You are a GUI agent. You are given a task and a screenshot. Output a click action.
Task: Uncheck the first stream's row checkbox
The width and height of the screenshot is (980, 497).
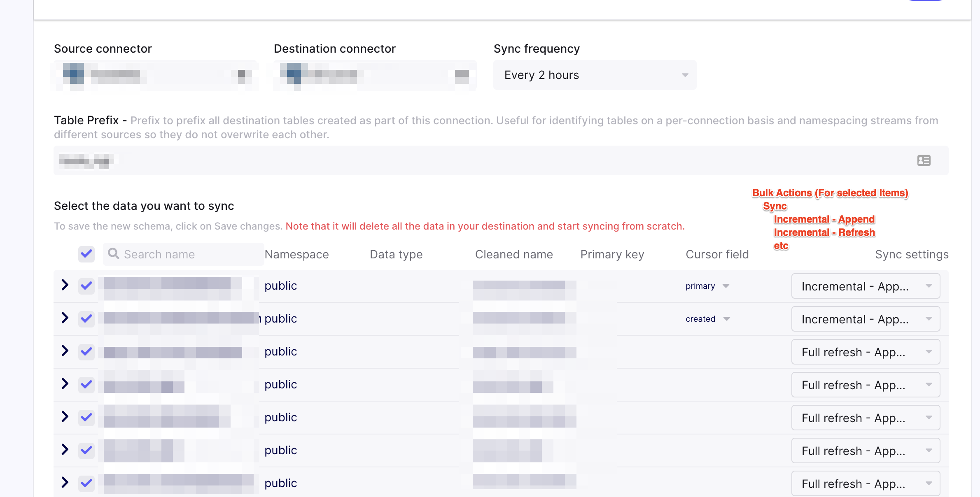pos(86,286)
